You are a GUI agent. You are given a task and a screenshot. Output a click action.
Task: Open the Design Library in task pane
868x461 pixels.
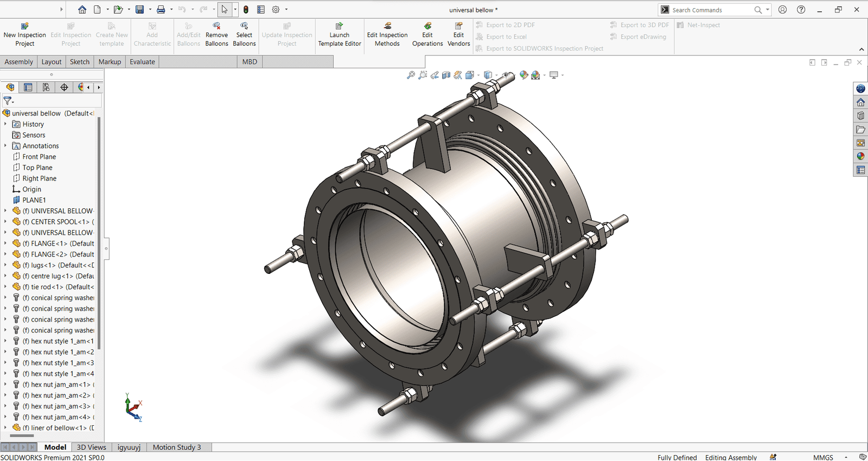860,116
